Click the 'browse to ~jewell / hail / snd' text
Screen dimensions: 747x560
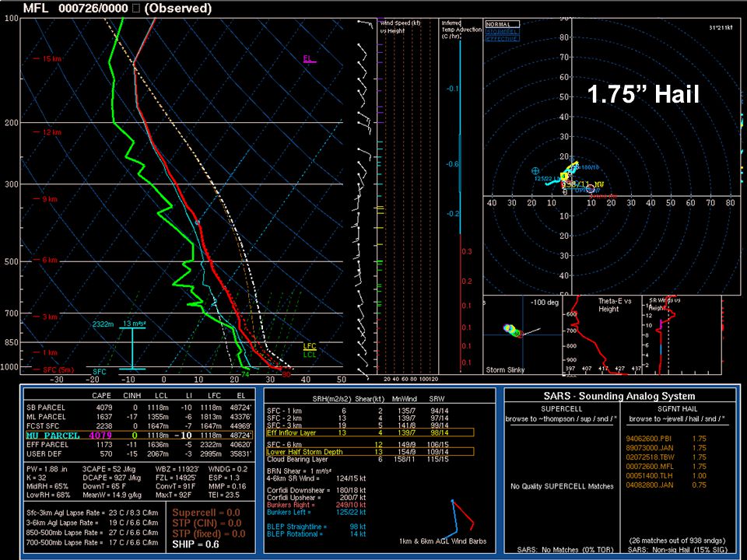pos(677,419)
